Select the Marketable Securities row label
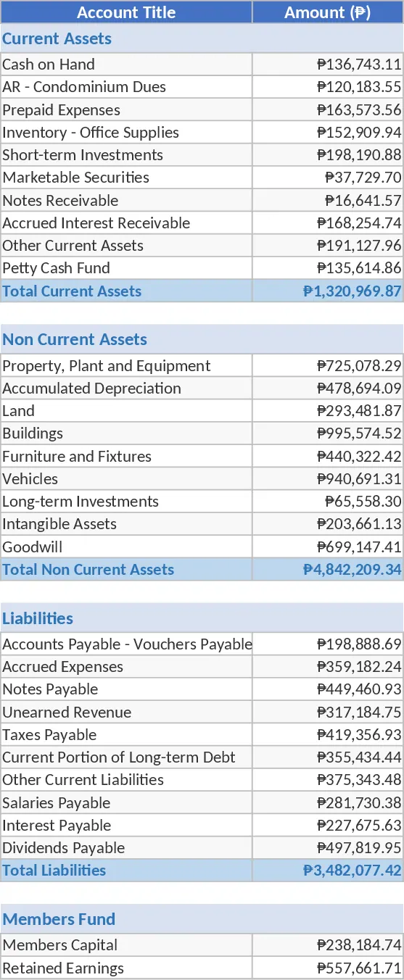The image size is (404, 980). (126, 178)
